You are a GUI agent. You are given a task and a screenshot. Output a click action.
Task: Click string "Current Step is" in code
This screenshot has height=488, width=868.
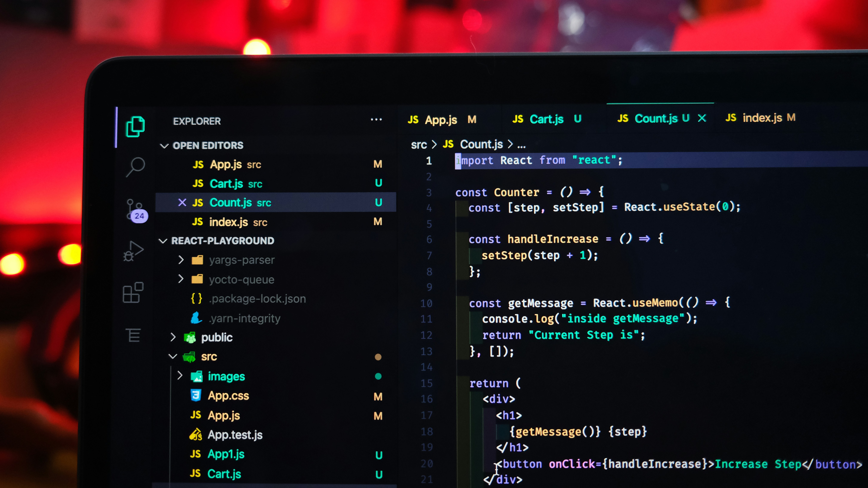[x=584, y=335]
